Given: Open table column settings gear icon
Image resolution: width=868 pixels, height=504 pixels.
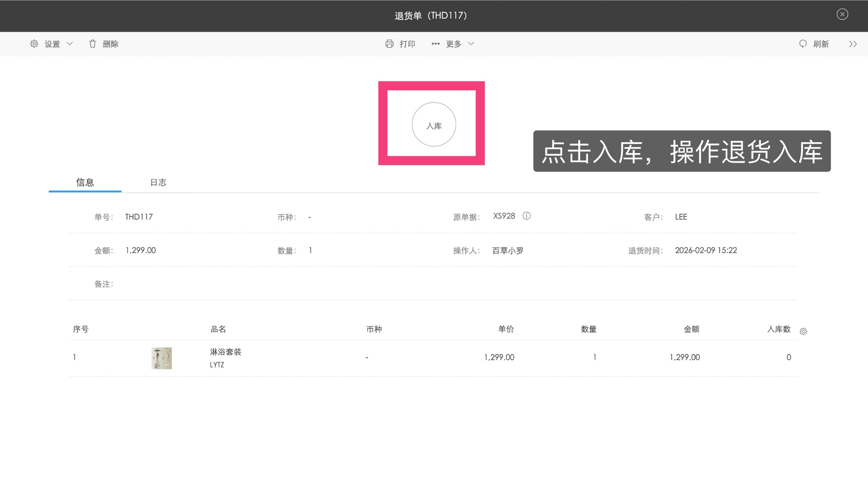Looking at the screenshot, I should (x=803, y=331).
